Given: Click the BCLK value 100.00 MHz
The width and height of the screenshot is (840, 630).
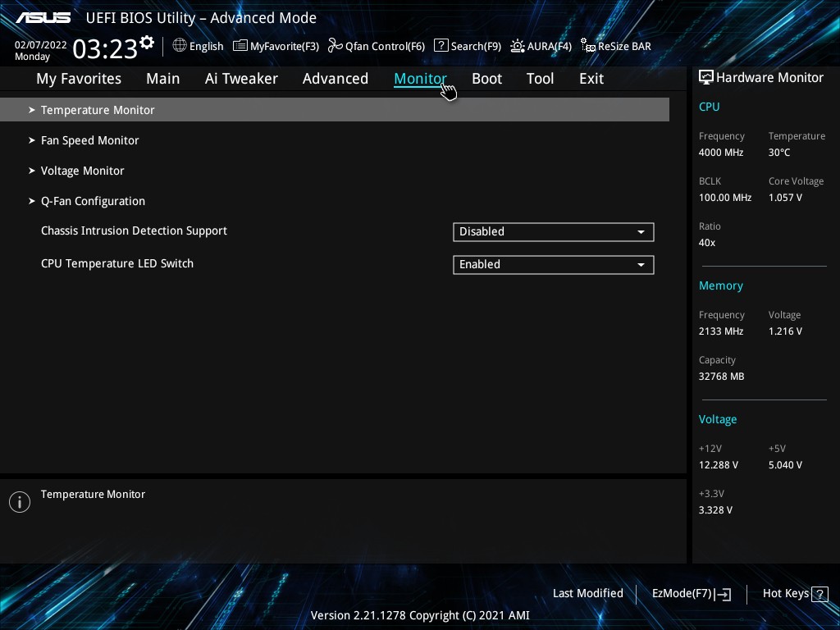Looking at the screenshot, I should tap(725, 198).
